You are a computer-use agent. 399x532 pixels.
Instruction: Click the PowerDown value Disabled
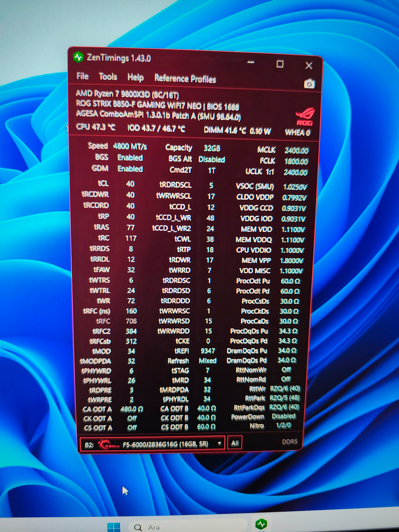pos(283,416)
